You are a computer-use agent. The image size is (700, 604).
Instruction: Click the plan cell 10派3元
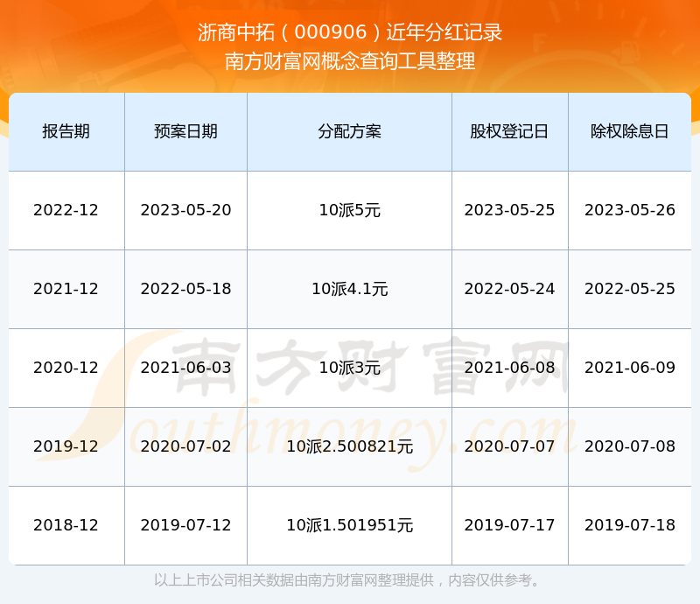point(349,368)
